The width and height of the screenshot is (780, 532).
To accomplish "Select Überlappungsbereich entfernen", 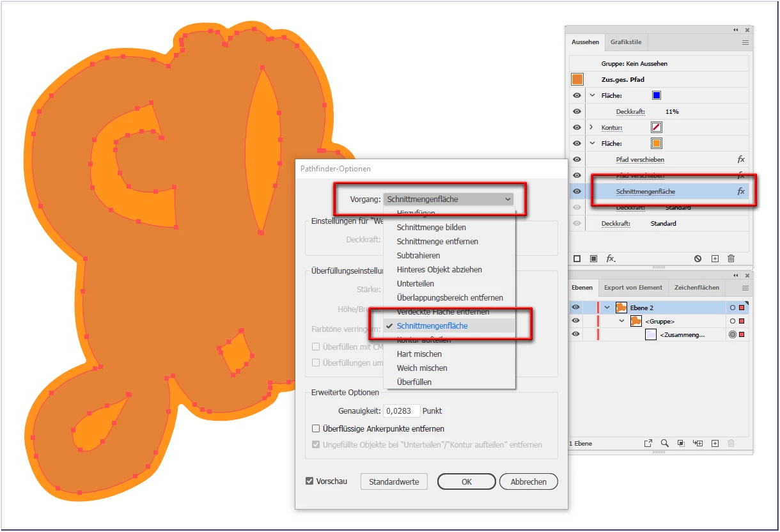I will [449, 297].
